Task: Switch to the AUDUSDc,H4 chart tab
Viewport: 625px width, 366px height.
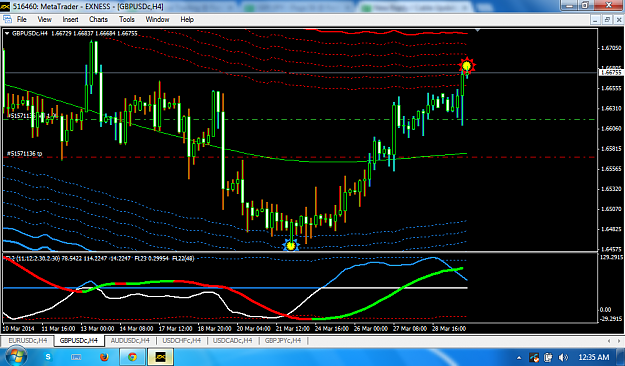Action: point(130,340)
